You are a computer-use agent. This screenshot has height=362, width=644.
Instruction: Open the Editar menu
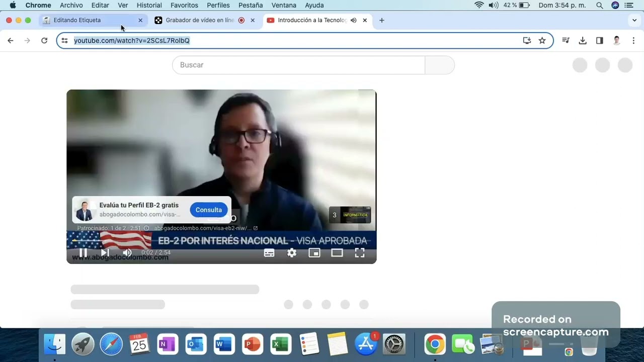(100, 5)
